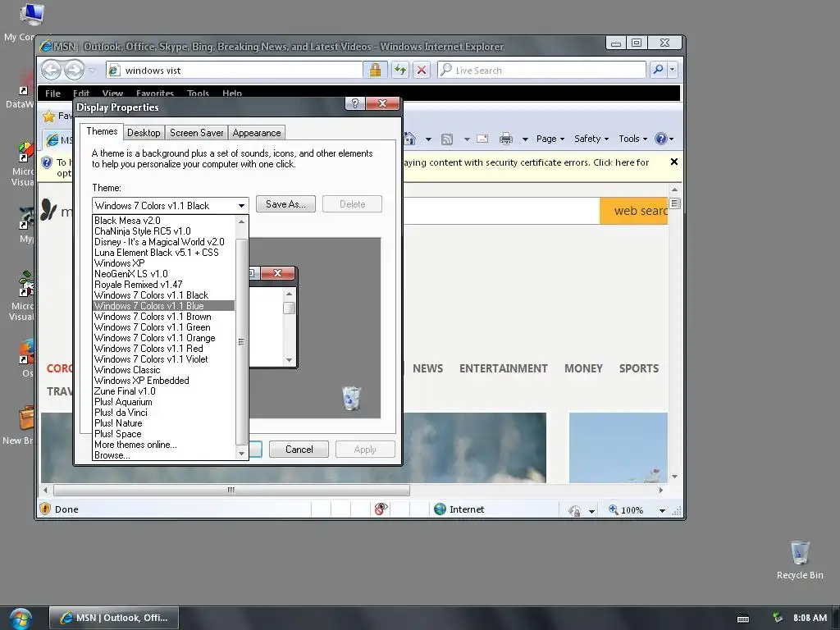Click the Back button in Internet Explorer
The height and width of the screenshot is (630, 840).
[x=52, y=70]
